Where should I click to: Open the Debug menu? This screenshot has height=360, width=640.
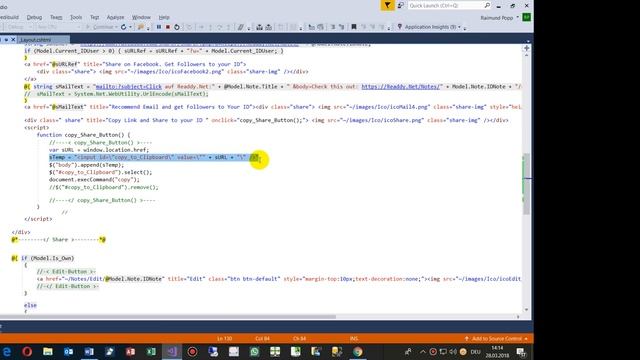(x=34, y=17)
